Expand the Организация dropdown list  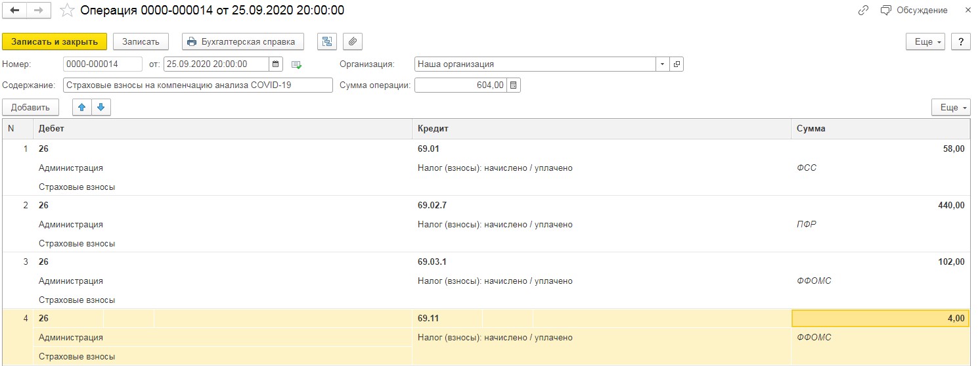tap(662, 64)
